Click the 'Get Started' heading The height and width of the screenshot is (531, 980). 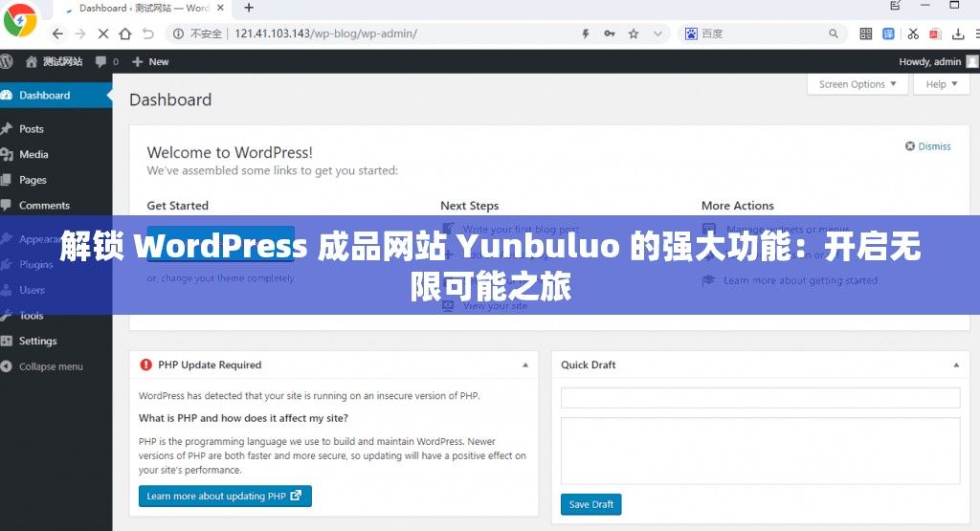177,206
